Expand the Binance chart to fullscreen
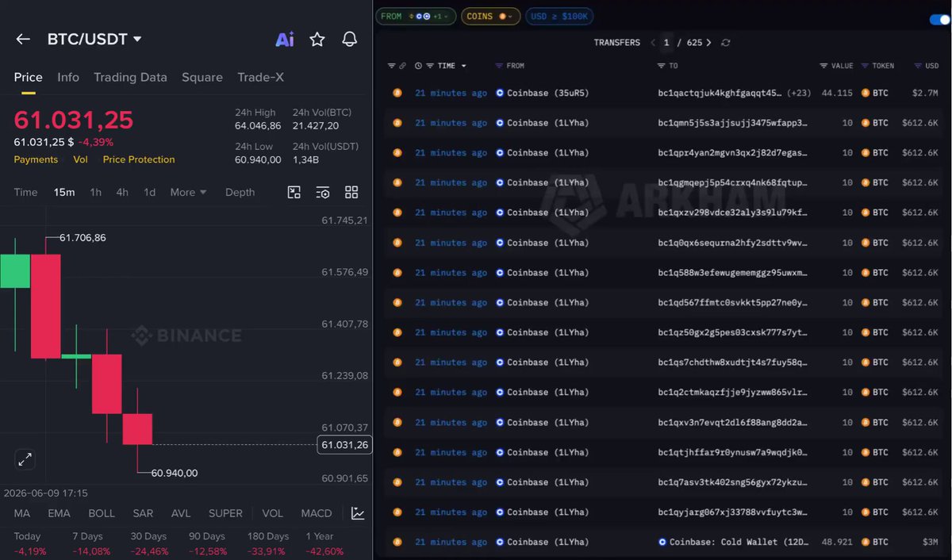 [25, 458]
